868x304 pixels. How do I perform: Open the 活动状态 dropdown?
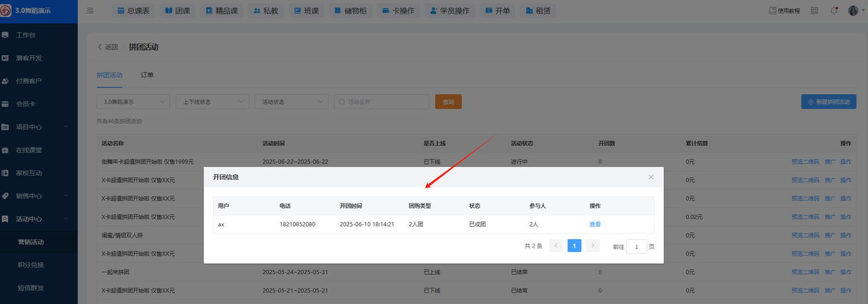[292, 102]
